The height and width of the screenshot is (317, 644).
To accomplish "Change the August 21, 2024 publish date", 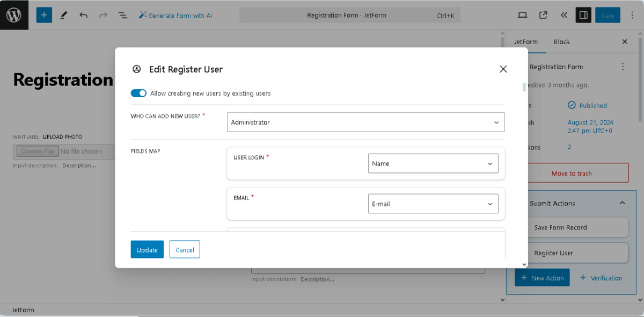I will point(590,127).
